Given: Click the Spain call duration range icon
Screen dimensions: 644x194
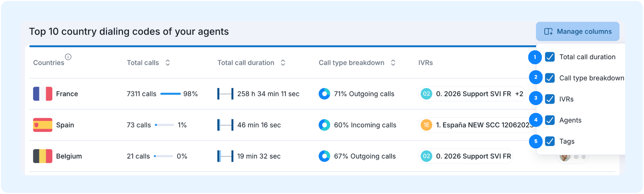Looking at the screenshot, I should [x=225, y=125].
